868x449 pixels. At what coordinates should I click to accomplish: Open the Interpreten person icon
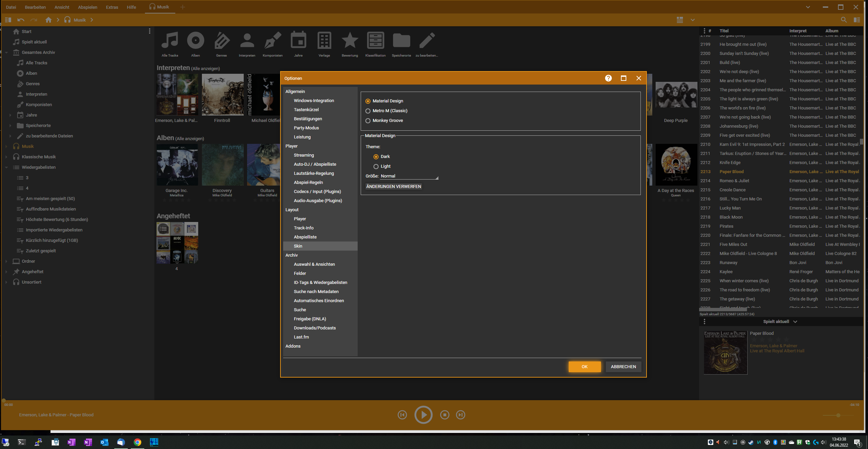coord(247,41)
